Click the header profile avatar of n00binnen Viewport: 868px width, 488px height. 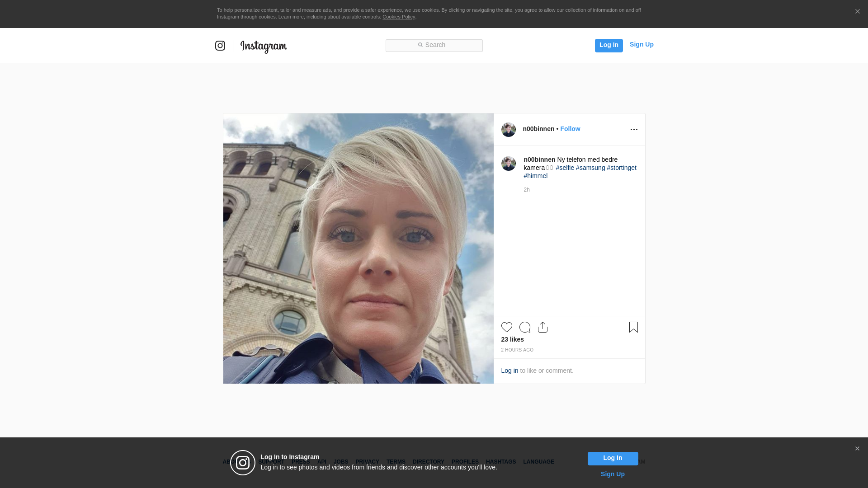click(509, 130)
